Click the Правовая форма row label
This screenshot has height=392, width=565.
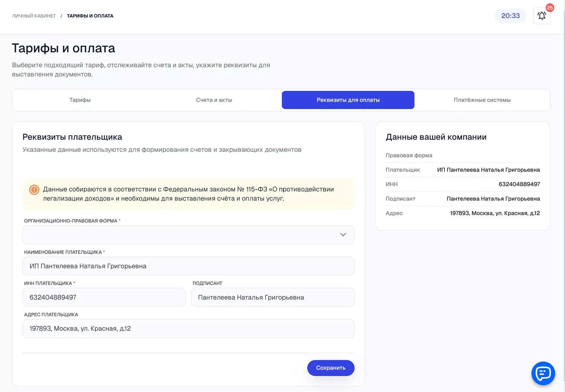coord(409,155)
